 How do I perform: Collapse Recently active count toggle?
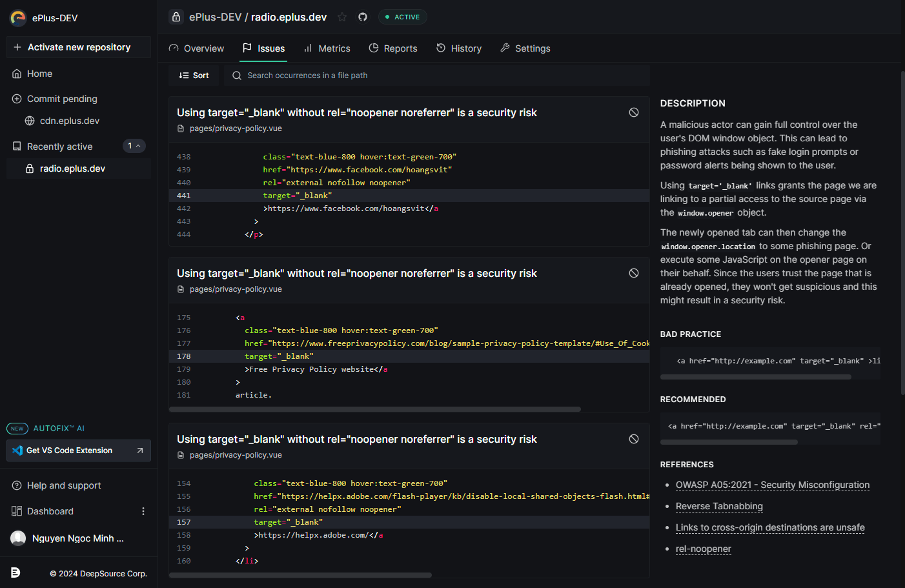[x=134, y=146]
